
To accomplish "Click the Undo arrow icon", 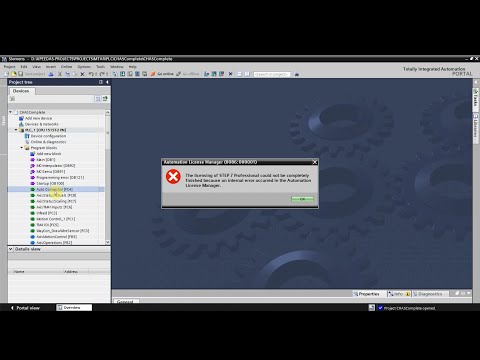I will pyautogui.click(x=91, y=74).
